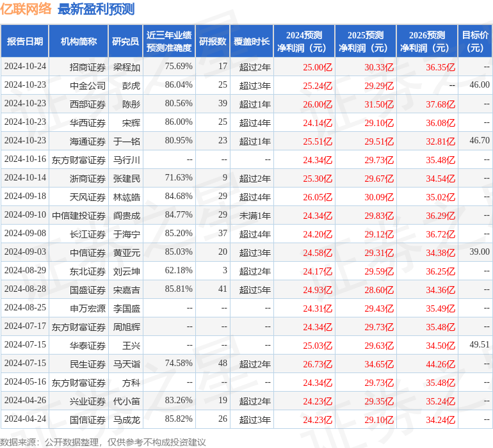
Task: Click the date 2024-10-16
Action: [25, 159]
